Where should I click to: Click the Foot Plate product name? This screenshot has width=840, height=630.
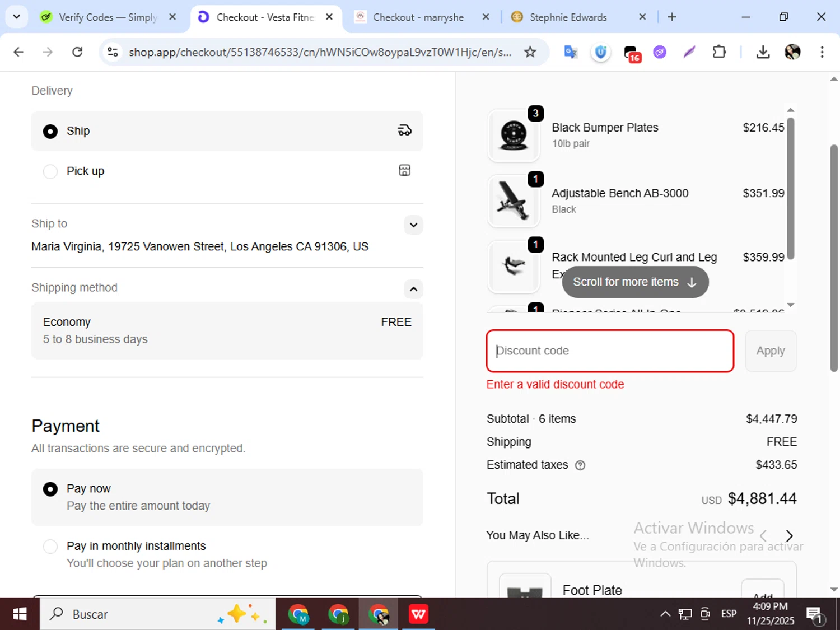coord(592,590)
